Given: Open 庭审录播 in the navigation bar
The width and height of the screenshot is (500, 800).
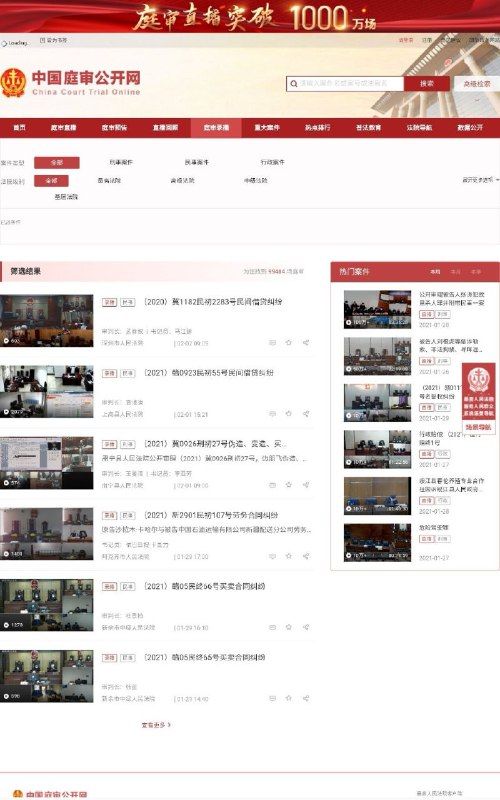Looking at the screenshot, I should pos(216,128).
